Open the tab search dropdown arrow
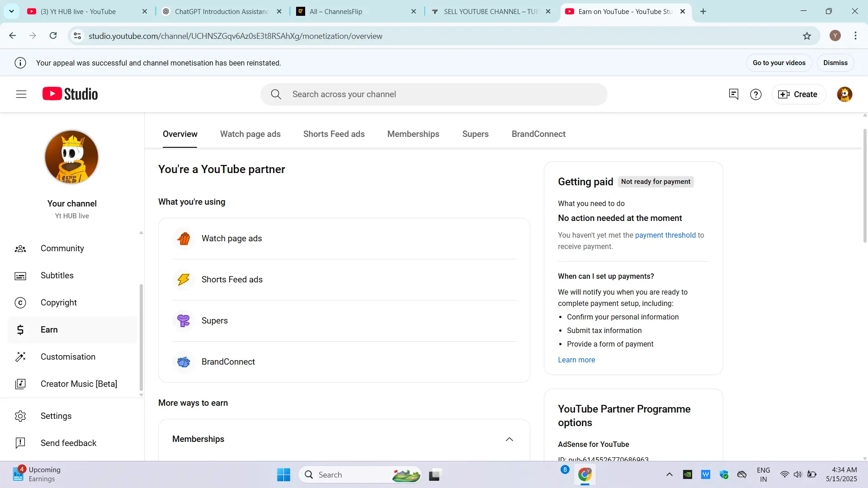This screenshot has width=868, height=488. [11, 11]
